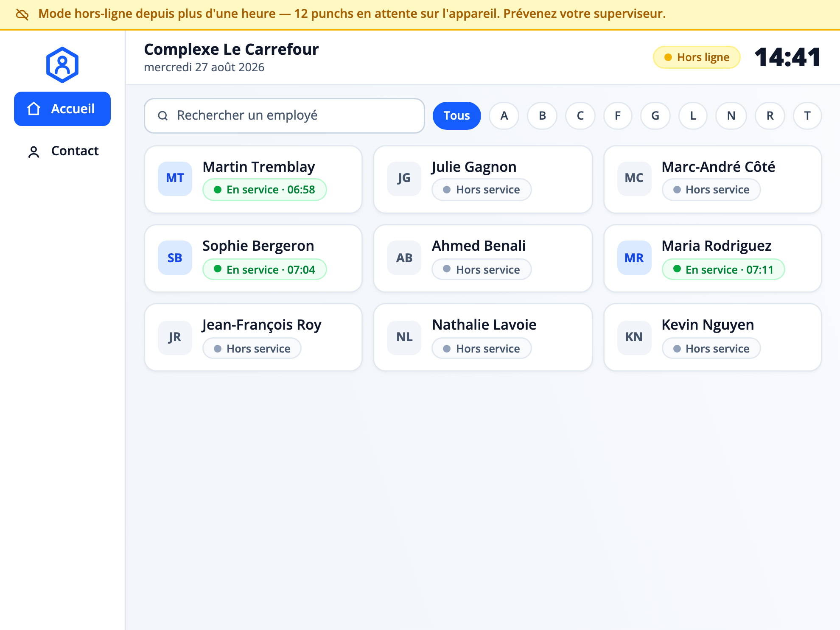Viewport: 840px width, 630px height.
Task: Select Maria Rodriguez's name
Action: (x=717, y=246)
